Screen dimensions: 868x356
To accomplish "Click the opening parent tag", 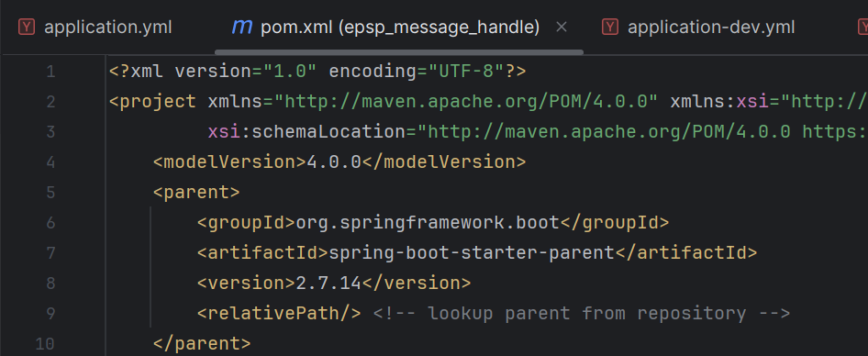I will coord(196,193).
